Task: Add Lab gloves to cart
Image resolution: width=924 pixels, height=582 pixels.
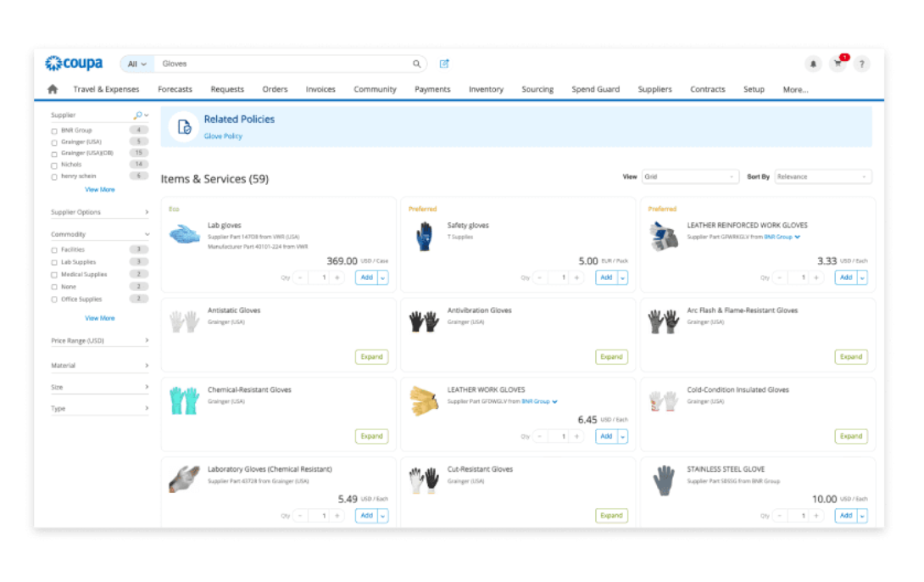Action: 366,277
